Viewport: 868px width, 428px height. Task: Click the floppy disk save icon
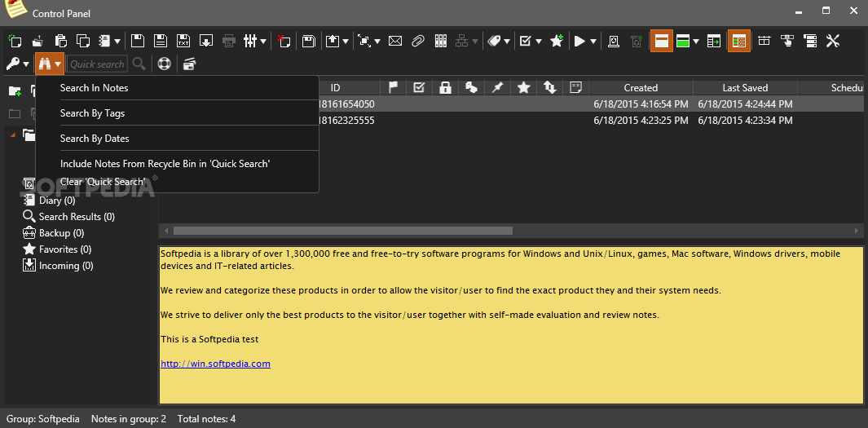137,41
